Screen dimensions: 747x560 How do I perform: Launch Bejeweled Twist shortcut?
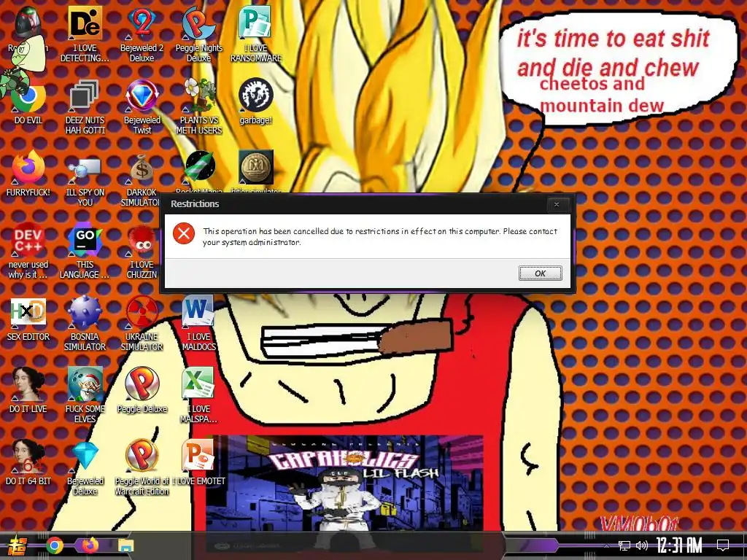tap(142, 106)
